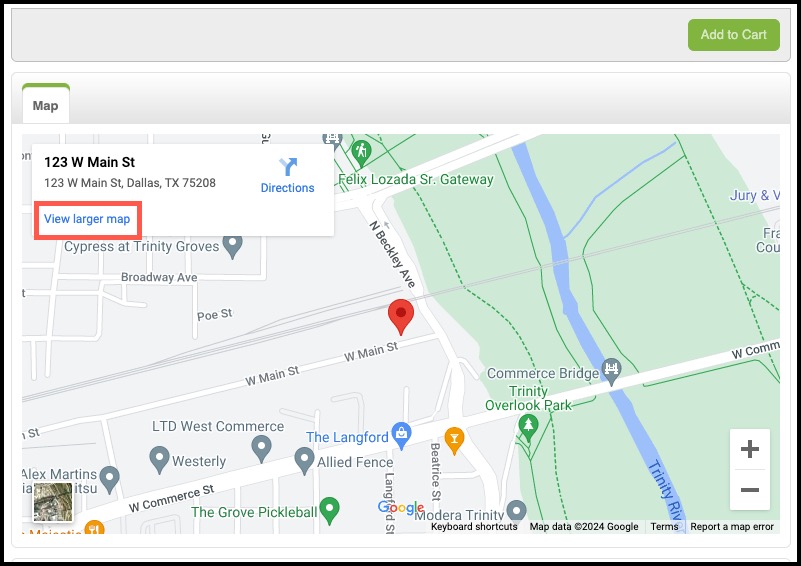Switch to satellite view thumbnail
The width and height of the screenshot is (801, 566).
tap(53, 502)
